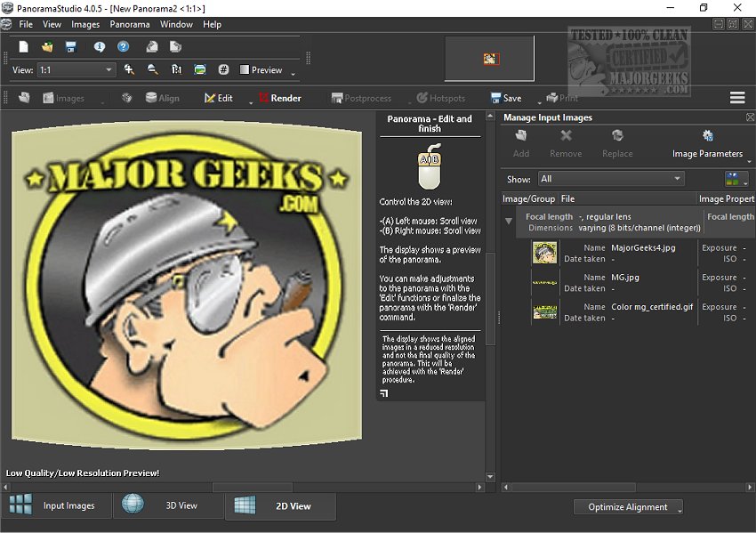Click the 1:1 zoom icon
The width and height of the screenshot is (756, 533).
176,69
